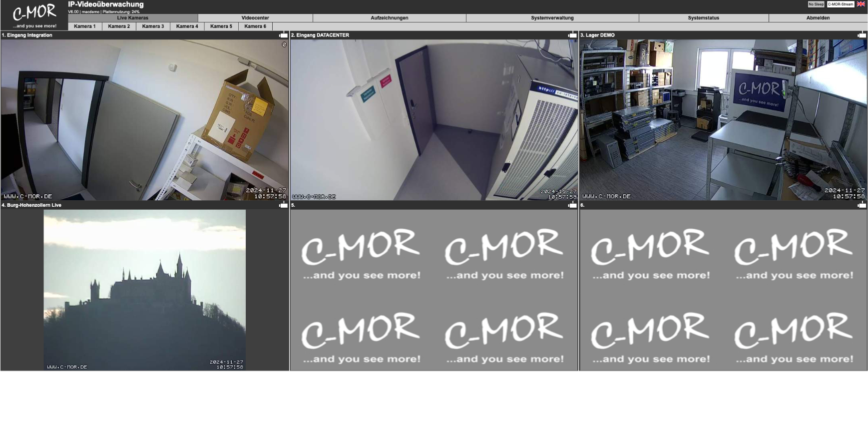Click the camera icon of Eingang DATACENTER
Image resolution: width=868 pixels, height=437 pixels.
pyautogui.click(x=572, y=35)
